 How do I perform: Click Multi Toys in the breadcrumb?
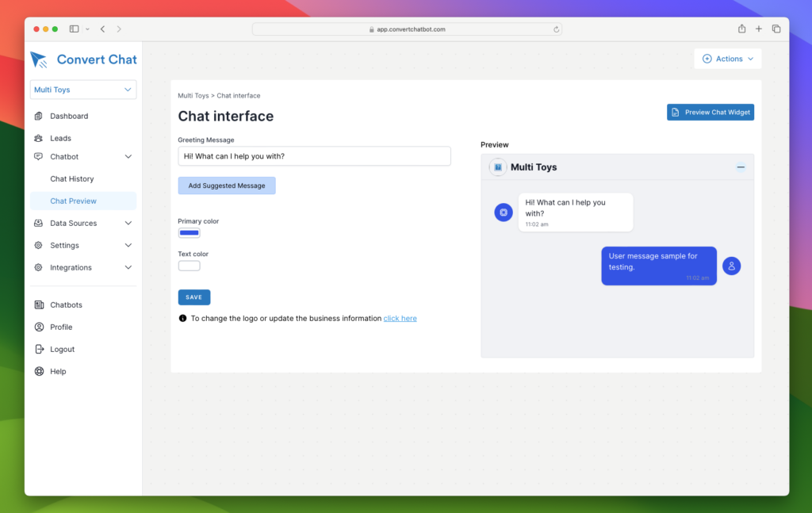pyautogui.click(x=193, y=96)
